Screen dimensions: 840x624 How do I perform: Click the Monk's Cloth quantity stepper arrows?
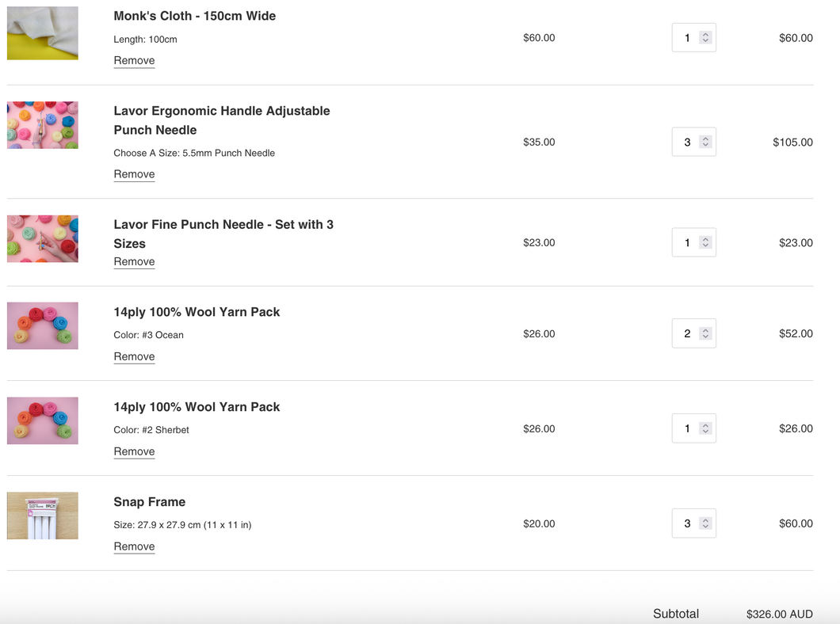(x=705, y=37)
